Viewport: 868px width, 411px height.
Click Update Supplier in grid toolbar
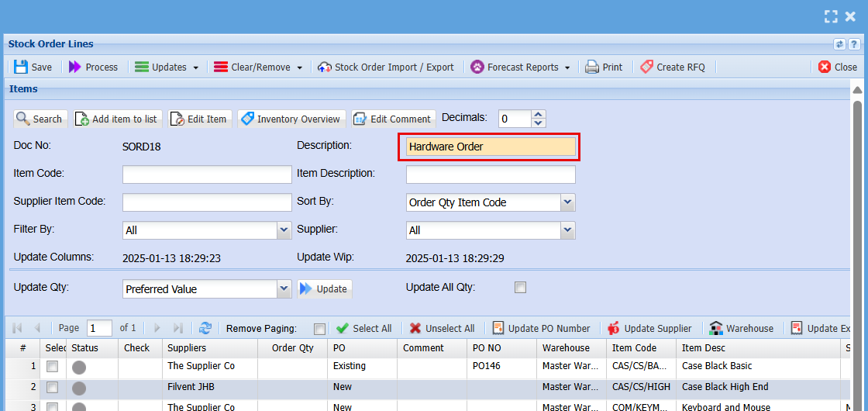click(649, 328)
